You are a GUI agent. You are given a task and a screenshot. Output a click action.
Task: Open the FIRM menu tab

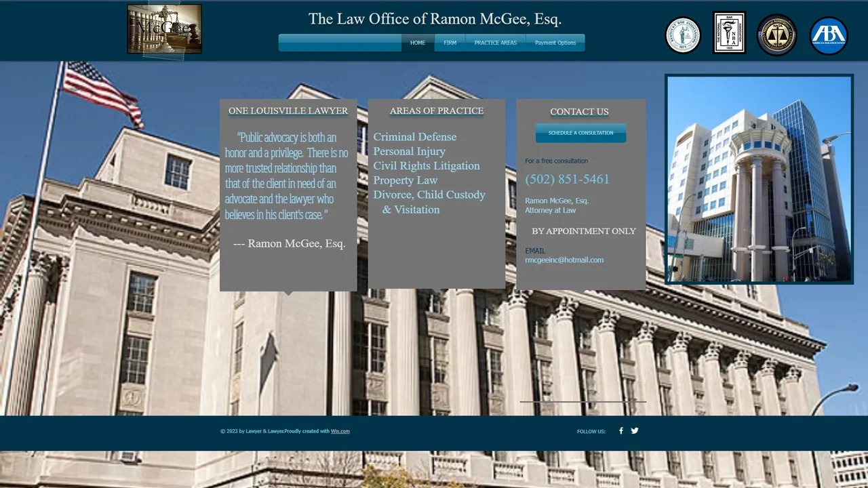pyautogui.click(x=450, y=43)
